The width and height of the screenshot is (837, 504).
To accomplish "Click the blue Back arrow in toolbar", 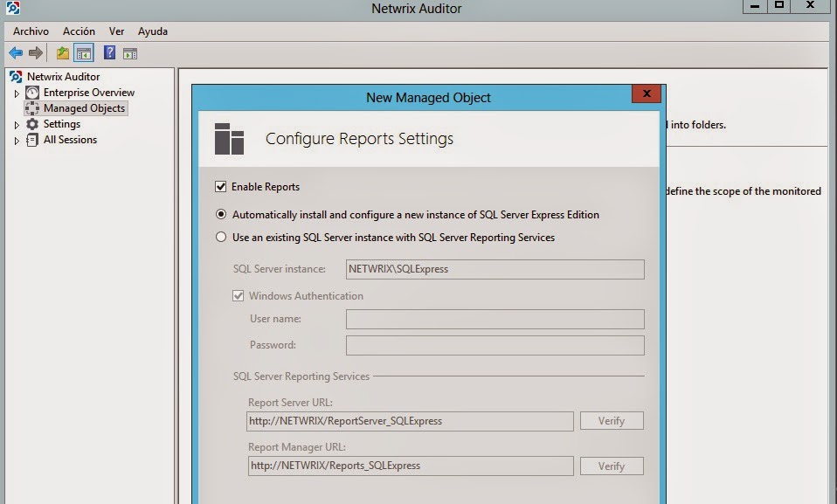I will [16, 53].
